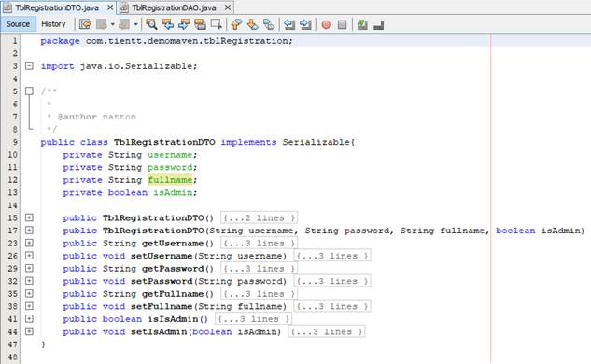This screenshot has height=364, width=591.
Task: Click line number 9 in the gutter
Action: click(15, 142)
